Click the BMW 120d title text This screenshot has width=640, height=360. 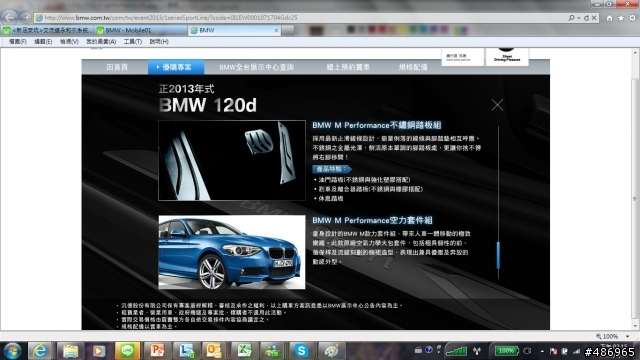coord(208,105)
